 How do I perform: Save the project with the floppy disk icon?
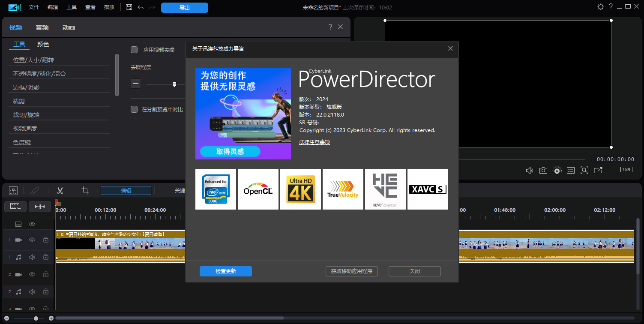[x=129, y=7]
